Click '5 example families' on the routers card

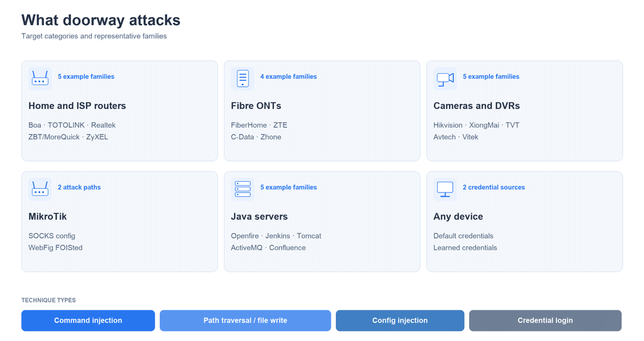click(x=86, y=76)
